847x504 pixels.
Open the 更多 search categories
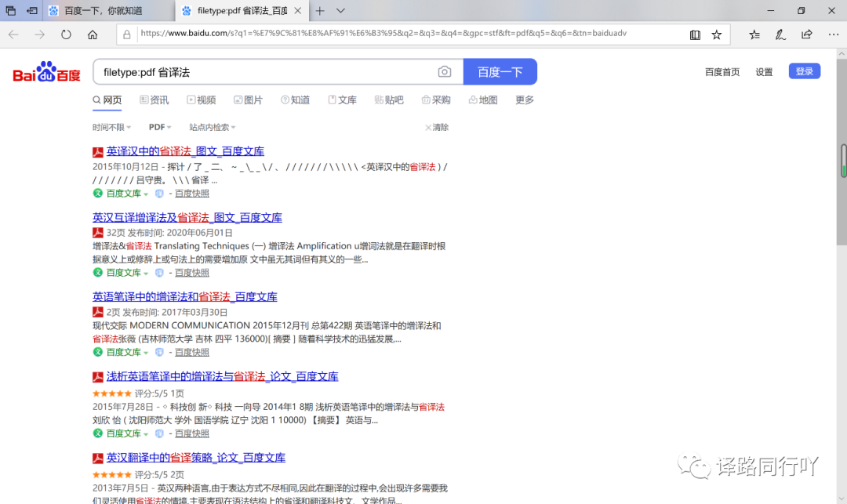tap(525, 100)
